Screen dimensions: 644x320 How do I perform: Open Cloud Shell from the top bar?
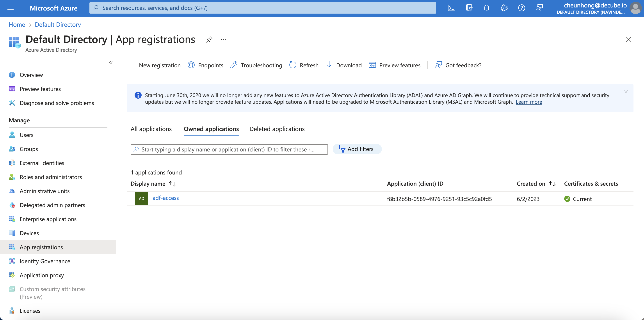pyautogui.click(x=451, y=8)
